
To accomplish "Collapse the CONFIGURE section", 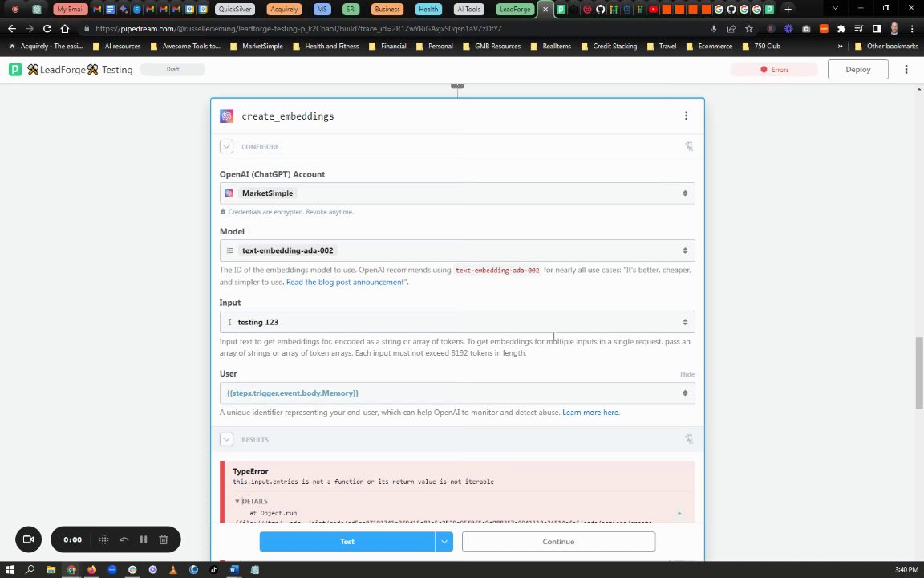I will click(226, 146).
